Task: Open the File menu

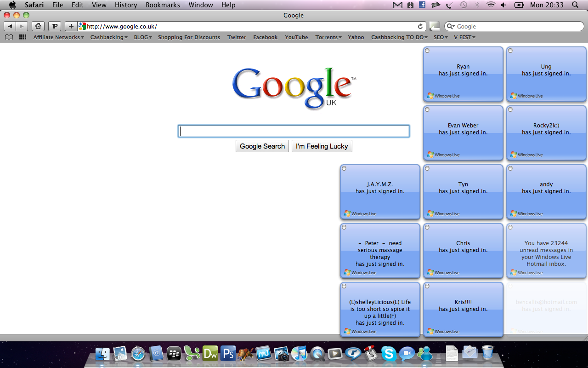Action: pyautogui.click(x=57, y=5)
